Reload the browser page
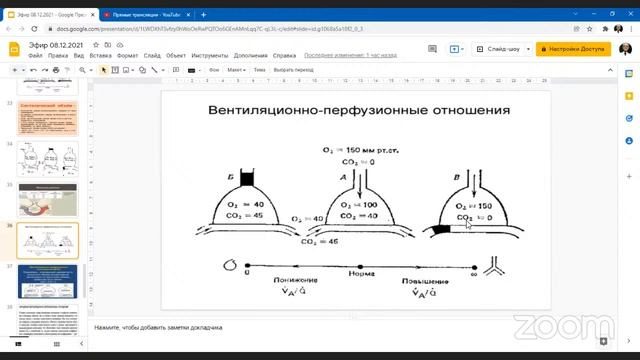Screen dimensions: 640x360 [x=34, y=29]
